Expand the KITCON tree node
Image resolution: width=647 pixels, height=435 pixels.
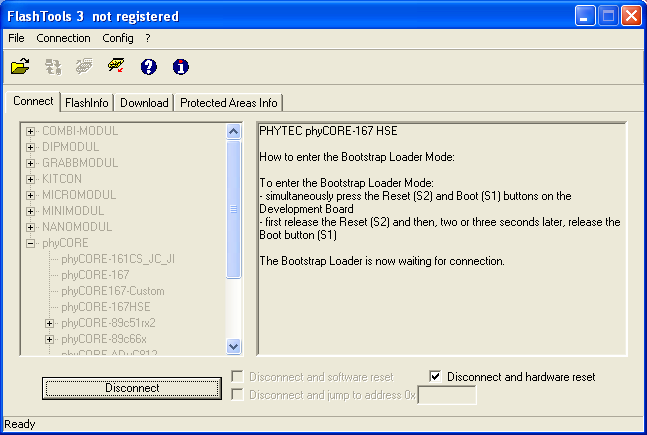tap(30, 179)
